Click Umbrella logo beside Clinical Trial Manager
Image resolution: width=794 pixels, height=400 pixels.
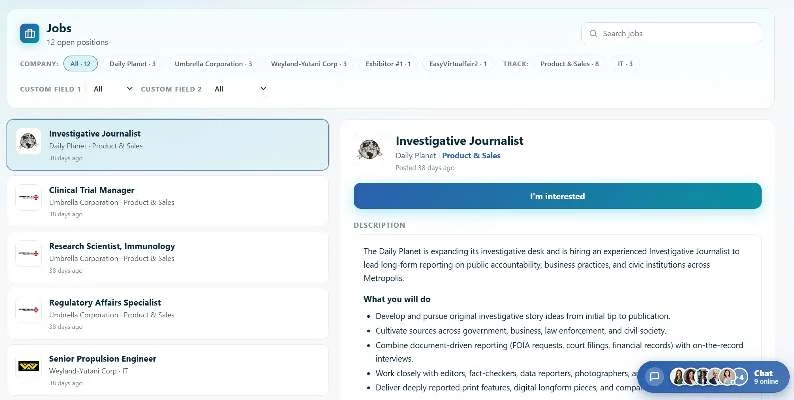(28, 197)
